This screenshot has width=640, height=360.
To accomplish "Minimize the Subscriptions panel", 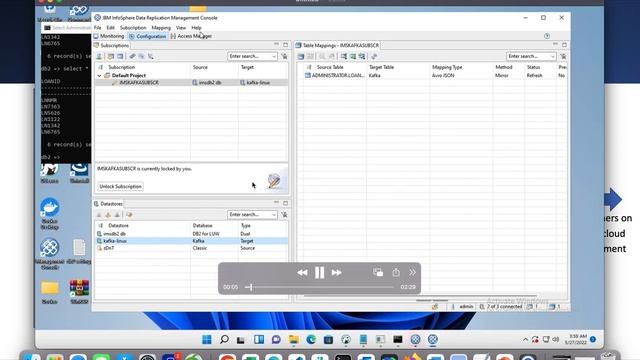I will [x=276, y=44].
